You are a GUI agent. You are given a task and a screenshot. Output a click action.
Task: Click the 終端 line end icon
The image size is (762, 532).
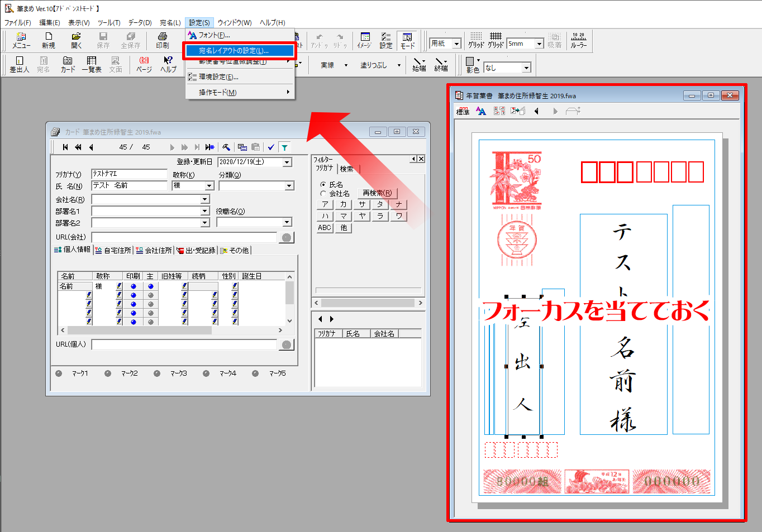point(441,65)
